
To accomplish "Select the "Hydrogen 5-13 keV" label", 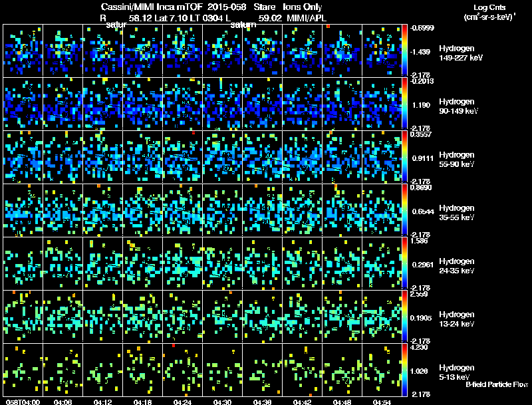I will point(456,372).
